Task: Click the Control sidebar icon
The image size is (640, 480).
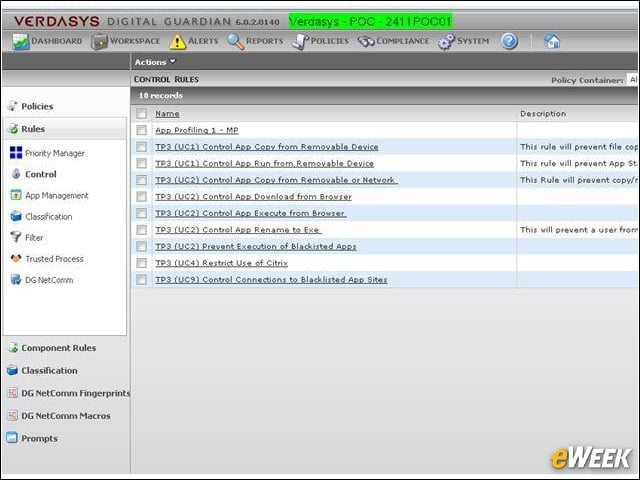Action: pos(16,173)
